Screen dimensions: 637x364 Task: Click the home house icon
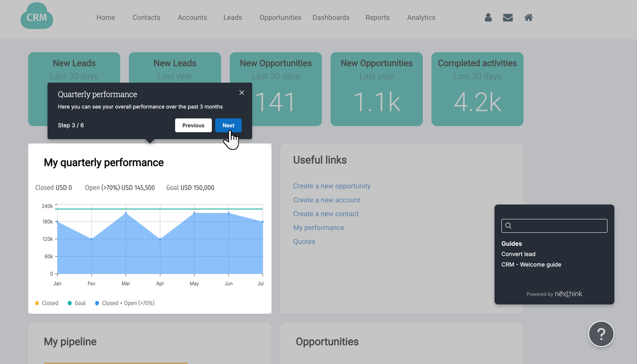click(528, 17)
